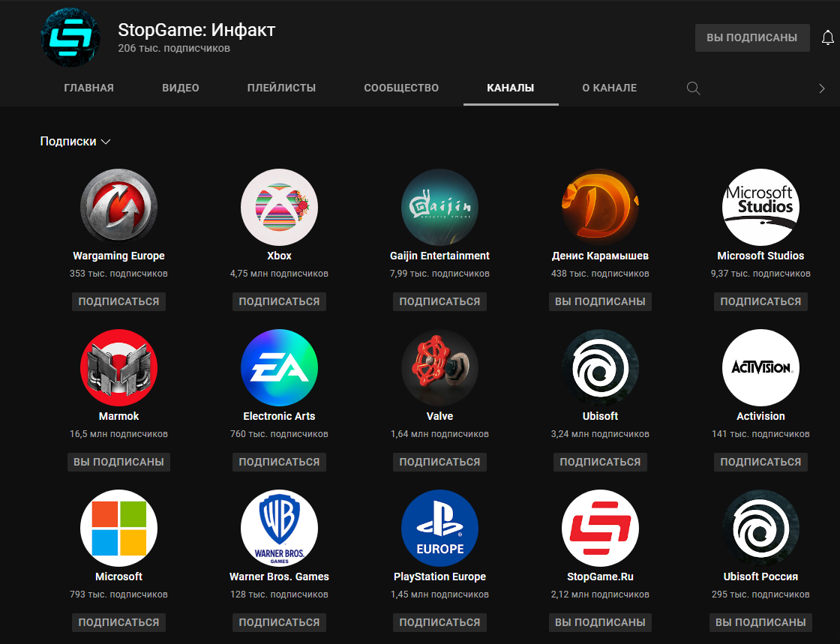Subscribe to the Valve channel
The image size is (840, 644).
coord(439,462)
